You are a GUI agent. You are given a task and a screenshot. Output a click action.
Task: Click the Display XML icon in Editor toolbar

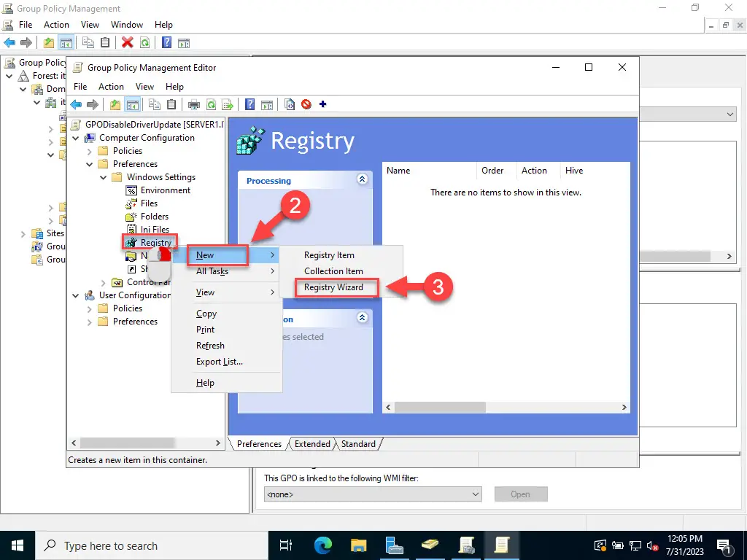(x=290, y=104)
